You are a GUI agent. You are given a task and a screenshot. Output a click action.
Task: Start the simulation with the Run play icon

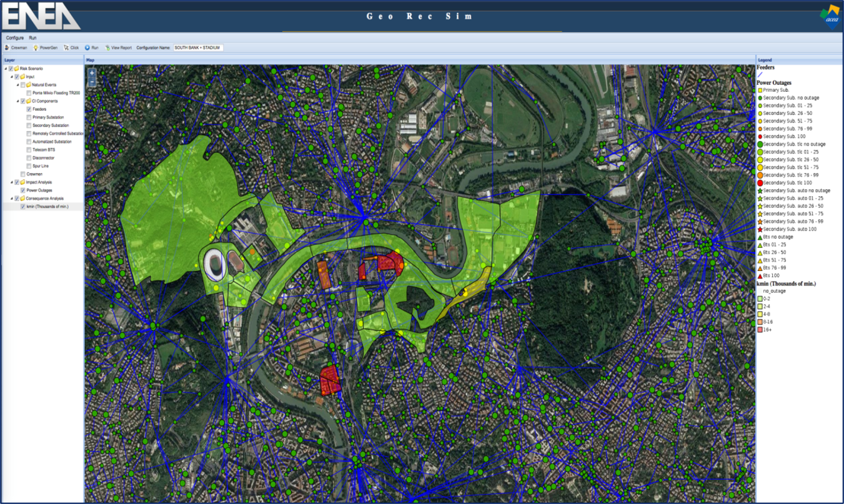click(87, 47)
